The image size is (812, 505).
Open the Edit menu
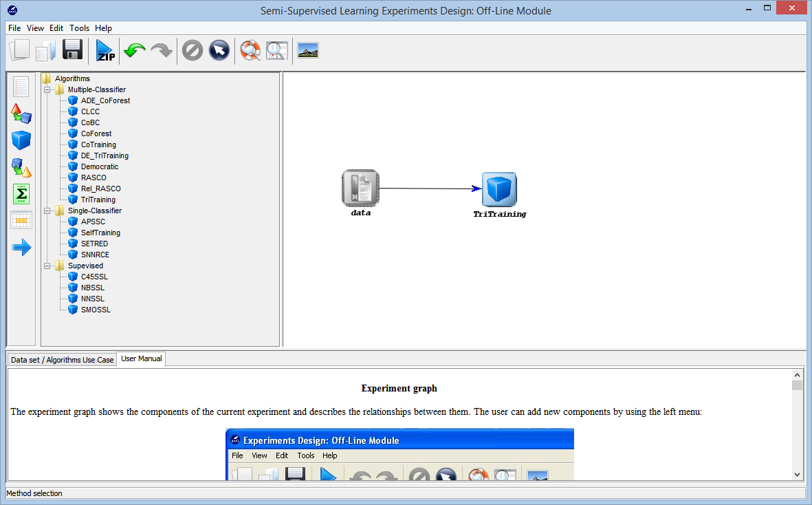point(56,28)
